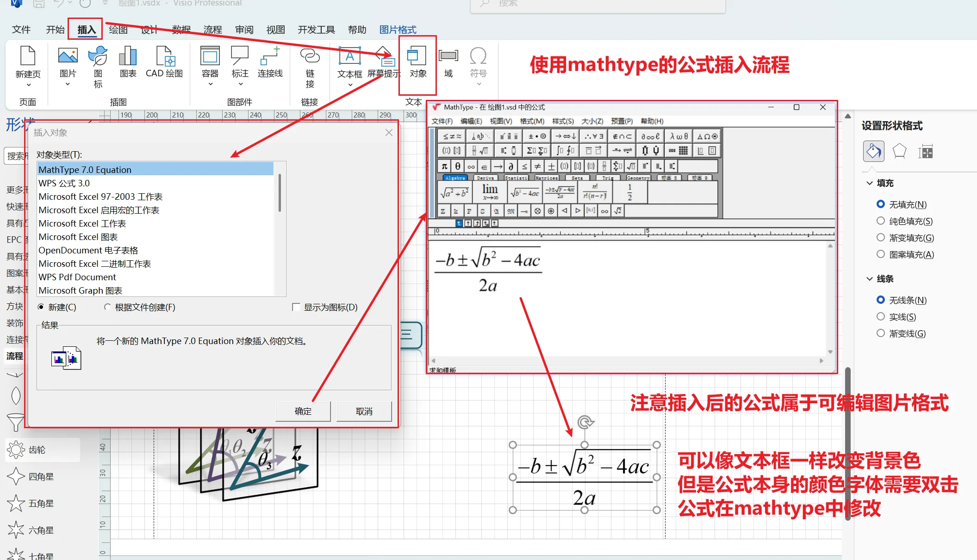The width and height of the screenshot is (977, 560).
Task: Select the 文本框 (Text Box) icon
Action: tap(349, 56)
